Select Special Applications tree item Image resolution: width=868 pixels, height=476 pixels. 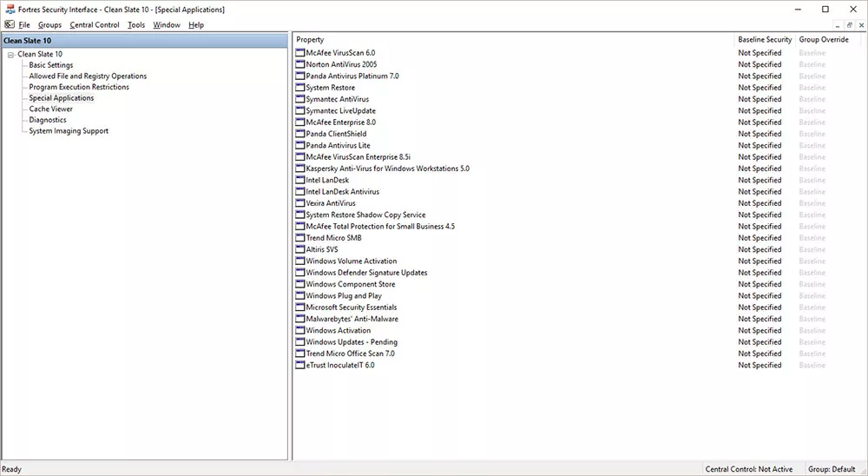[62, 98]
